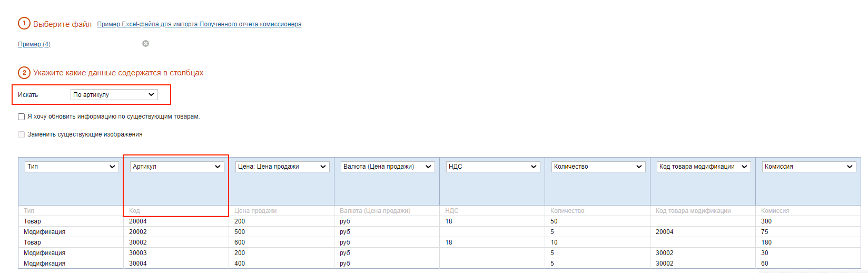This screenshot has height=273, width=868.
Task: Expand the Код товара модификации dropdown
Action: 703,167
